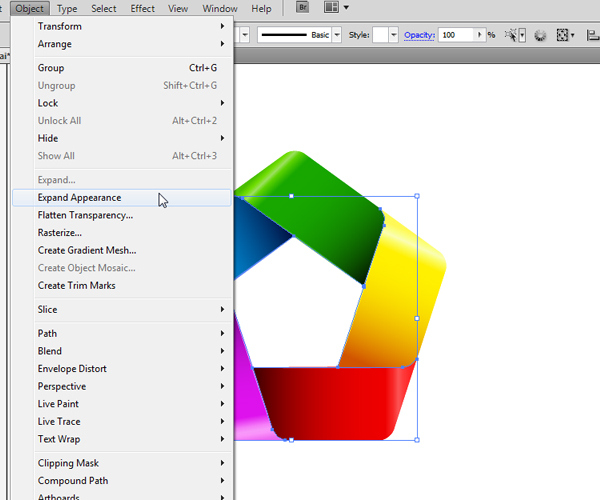Open the Type menu
This screenshot has height=500, width=600.
[x=67, y=8]
